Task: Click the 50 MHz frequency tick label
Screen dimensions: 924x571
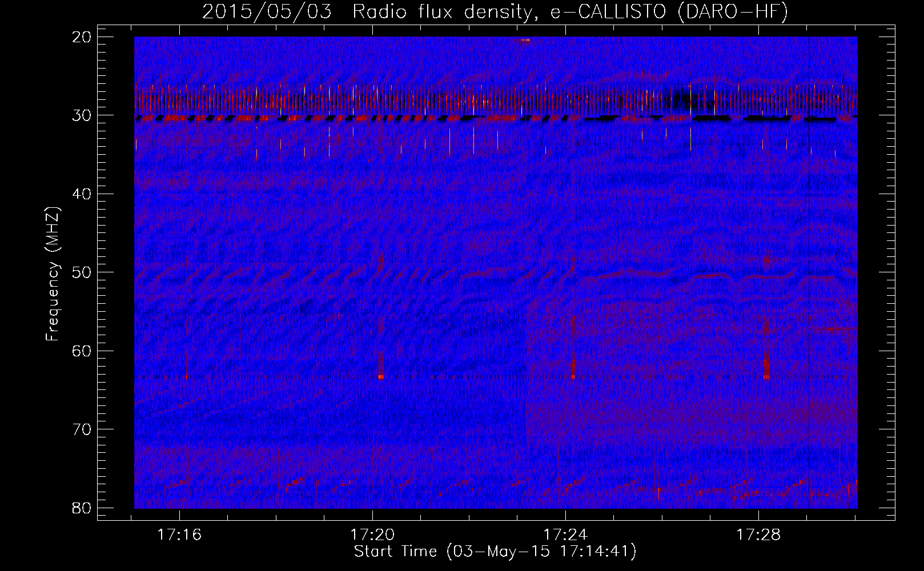Action: click(82, 272)
